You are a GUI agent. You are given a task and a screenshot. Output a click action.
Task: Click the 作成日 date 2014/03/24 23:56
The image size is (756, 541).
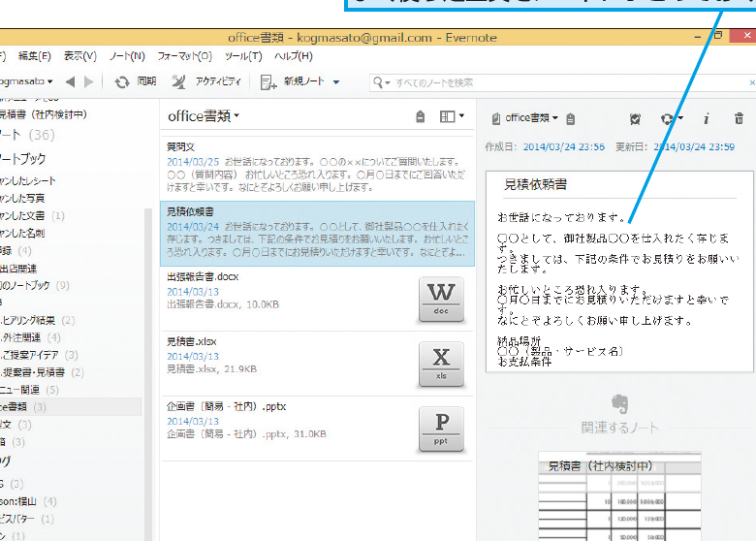pos(564,146)
